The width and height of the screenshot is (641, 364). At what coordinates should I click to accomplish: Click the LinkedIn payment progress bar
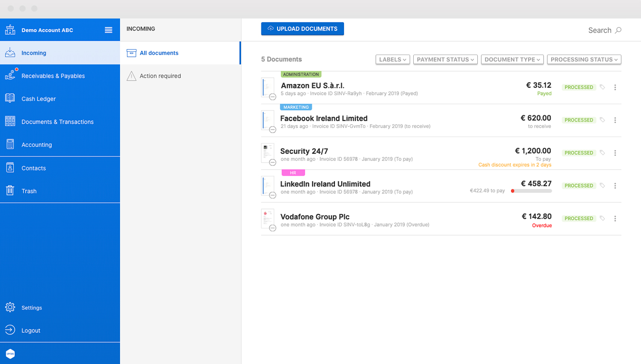531,191
